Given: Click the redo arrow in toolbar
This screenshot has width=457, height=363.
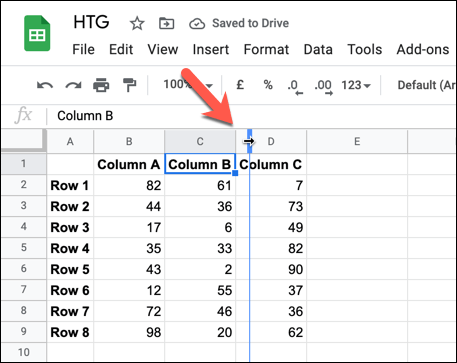Looking at the screenshot, I should pyautogui.click(x=73, y=85).
